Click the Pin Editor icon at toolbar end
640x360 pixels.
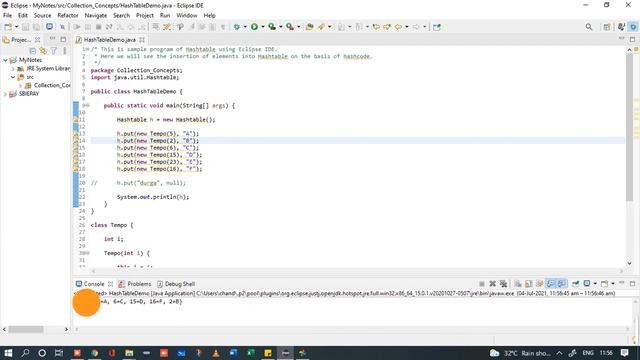[x=437, y=27]
